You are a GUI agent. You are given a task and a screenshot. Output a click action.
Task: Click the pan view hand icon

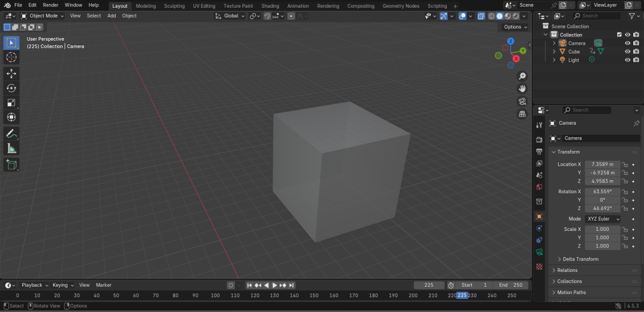click(522, 88)
